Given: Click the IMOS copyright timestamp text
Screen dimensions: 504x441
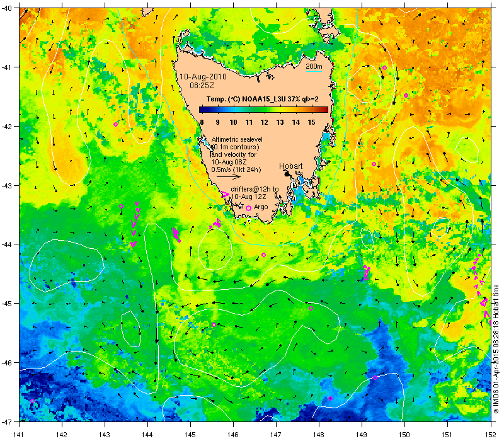Looking at the screenshot, I should pyautogui.click(x=496, y=349).
